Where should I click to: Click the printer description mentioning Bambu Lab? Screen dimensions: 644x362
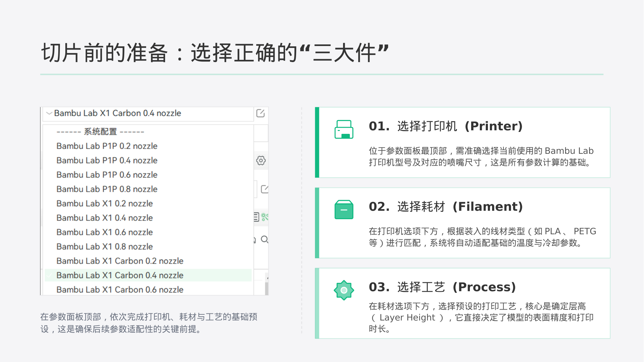point(481,157)
